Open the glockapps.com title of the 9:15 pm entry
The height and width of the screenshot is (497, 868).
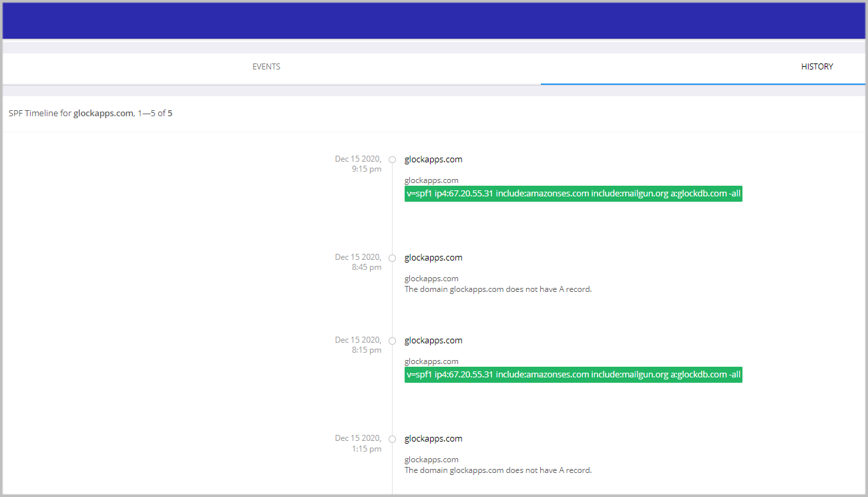[x=433, y=160]
